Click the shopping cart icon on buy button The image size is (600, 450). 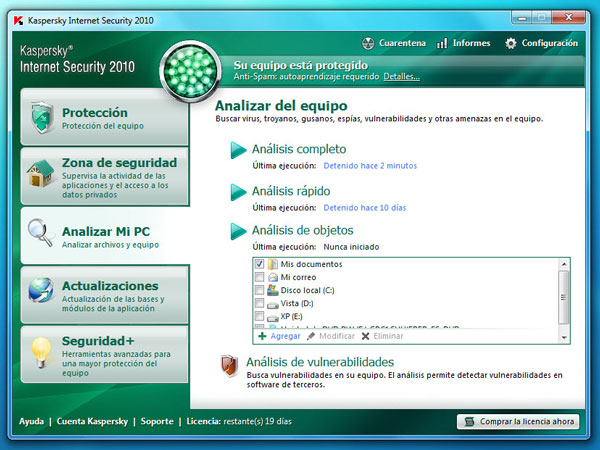(x=470, y=421)
